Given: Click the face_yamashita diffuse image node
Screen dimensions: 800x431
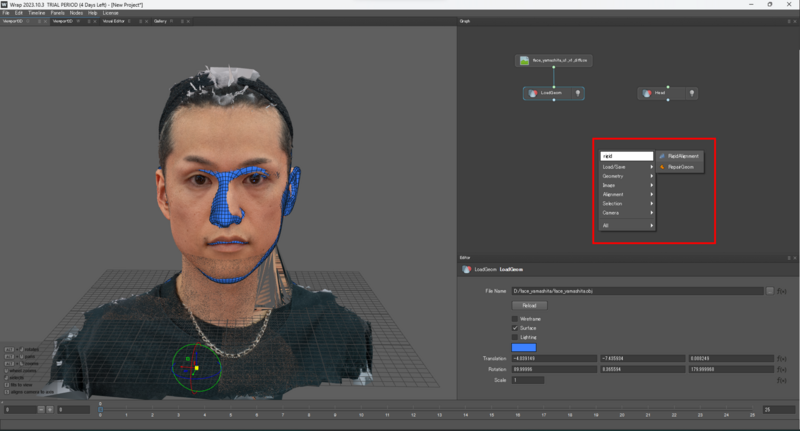Looking at the screenshot, I should coord(554,61).
